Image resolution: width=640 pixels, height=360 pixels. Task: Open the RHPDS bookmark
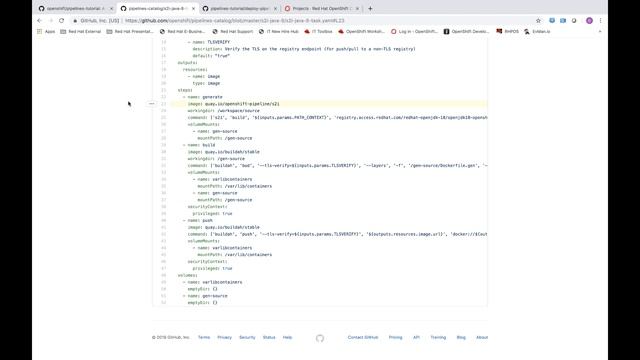[x=507, y=31]
